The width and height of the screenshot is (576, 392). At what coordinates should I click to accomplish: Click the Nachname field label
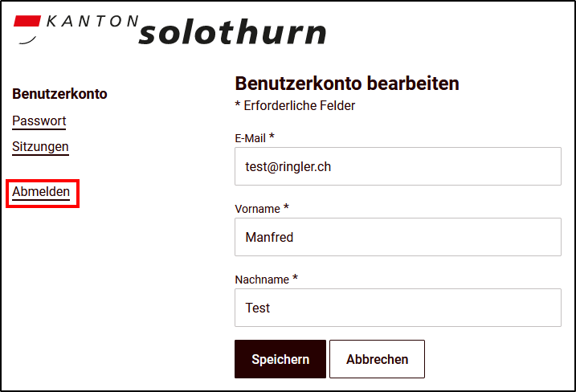pyautogui.click(x=262, y=280)
